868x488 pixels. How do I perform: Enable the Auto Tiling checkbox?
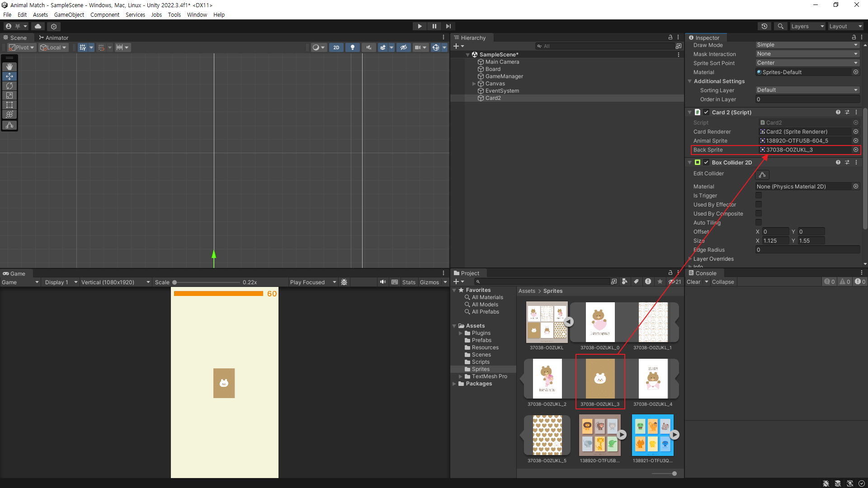pyautogui.click(x=759, y=223)
